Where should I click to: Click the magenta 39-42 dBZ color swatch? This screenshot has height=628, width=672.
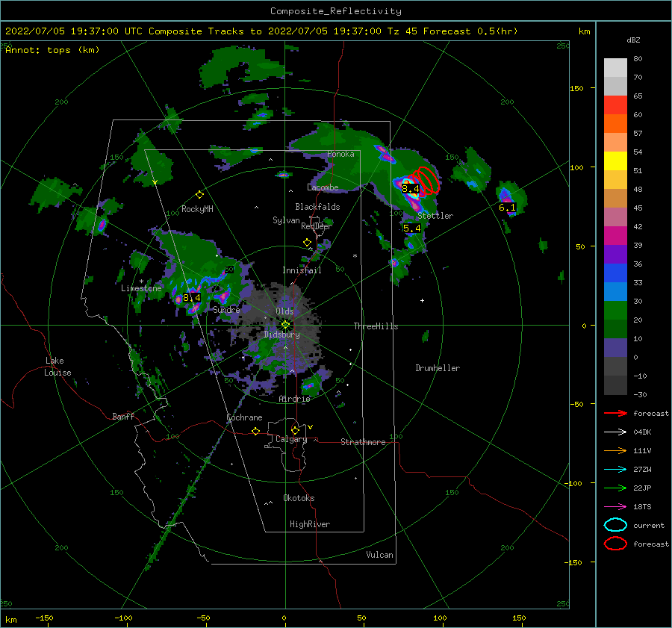point(615,236)
